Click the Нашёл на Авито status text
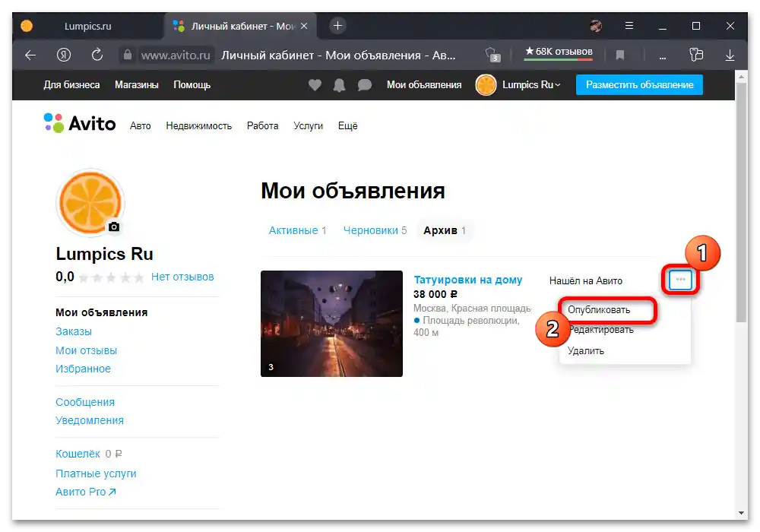 [x=585, y=280]
